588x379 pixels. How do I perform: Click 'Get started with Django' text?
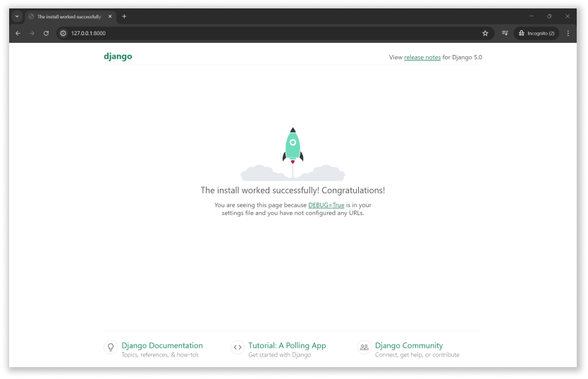coord(280,355)
